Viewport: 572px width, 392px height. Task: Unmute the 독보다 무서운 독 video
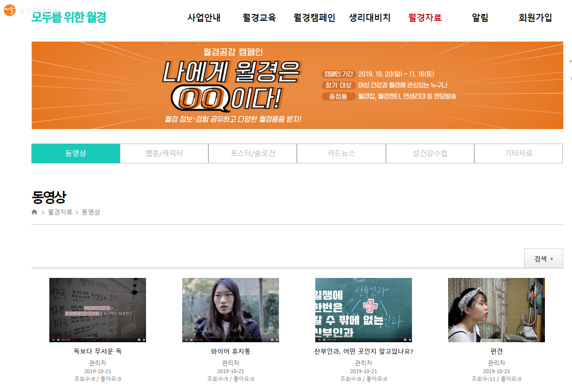[x=58, y=340]
